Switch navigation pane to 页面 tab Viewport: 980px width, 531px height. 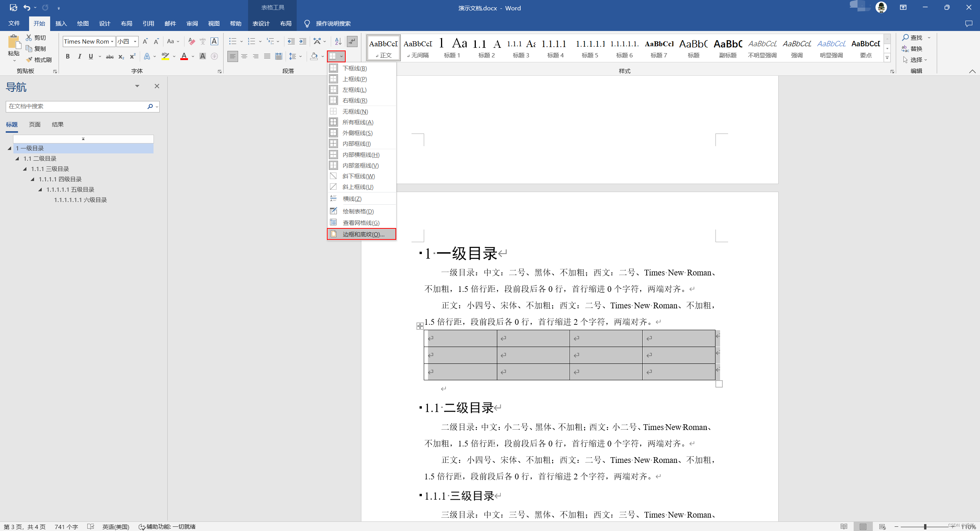click(34, 125)
